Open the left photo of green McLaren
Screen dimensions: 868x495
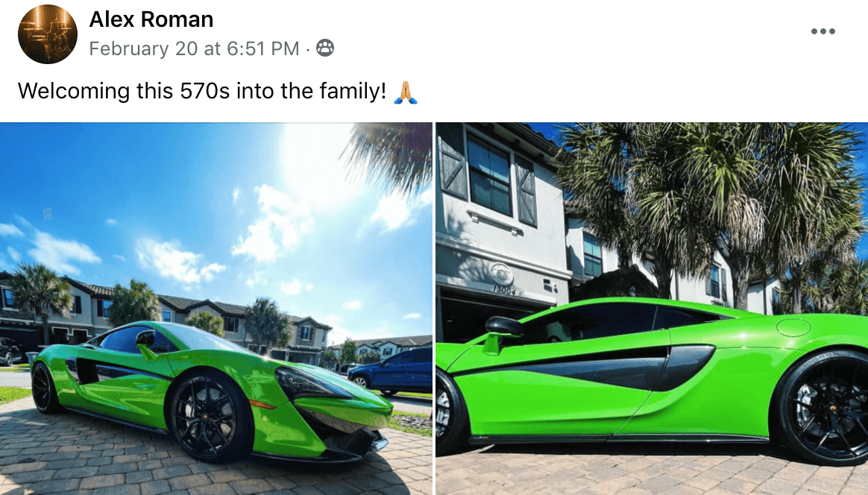coord(216,309)
